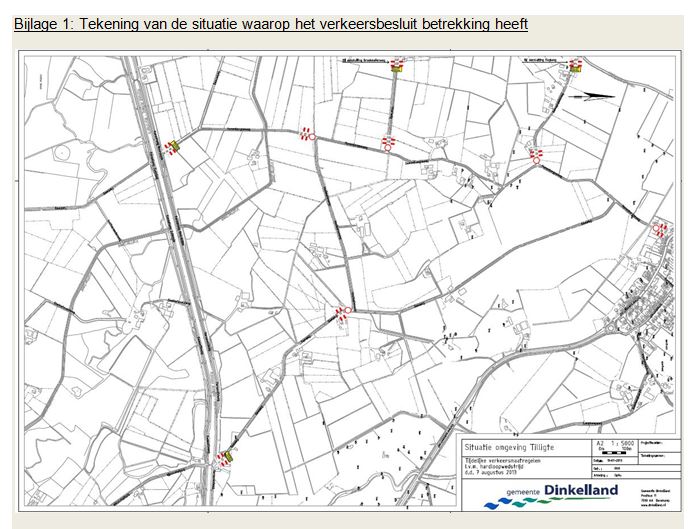Click the road closure sign at the central crossroads
This screenshot has height=529, width=694.
[x=343, y=312]
